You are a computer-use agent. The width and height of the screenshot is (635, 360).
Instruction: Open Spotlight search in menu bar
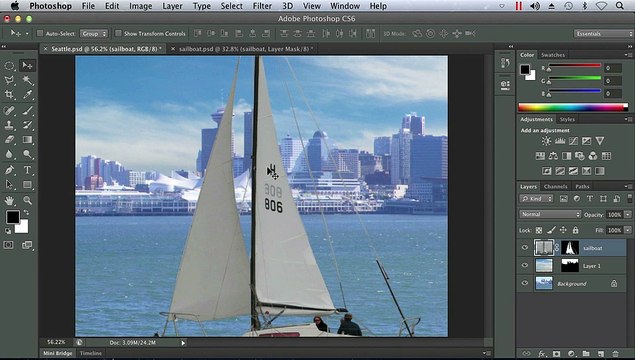point(620,6)
